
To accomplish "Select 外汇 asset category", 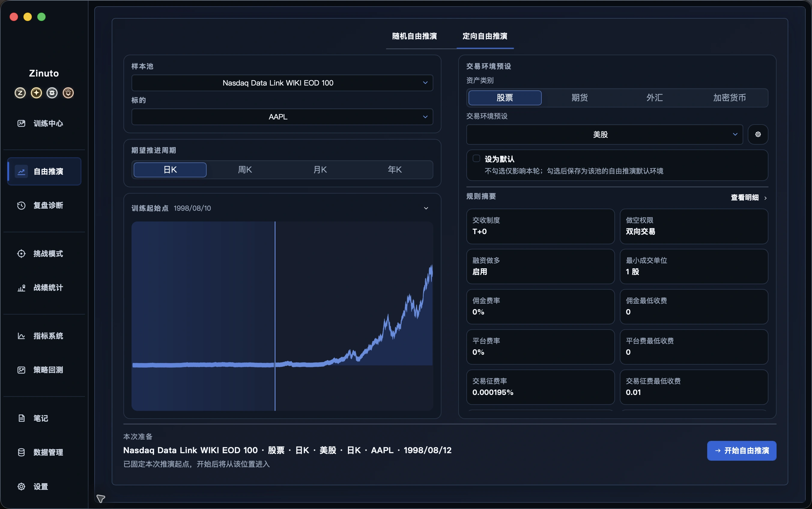I will [x=654, y=98].
